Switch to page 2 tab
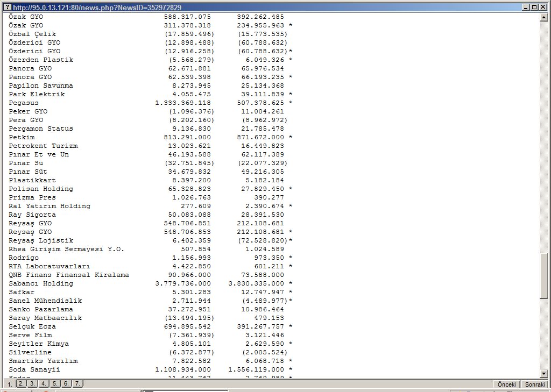 click(x=21, y=383)
